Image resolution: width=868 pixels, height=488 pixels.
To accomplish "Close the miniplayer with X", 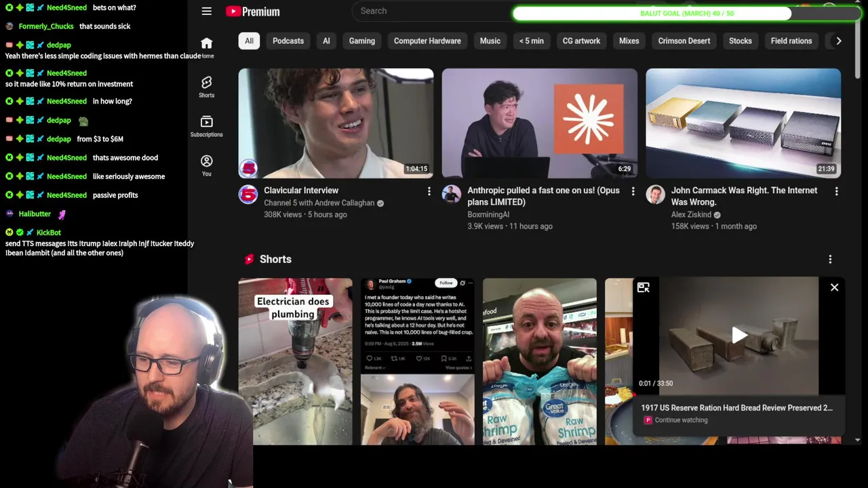I will click(x=834, y=288).
